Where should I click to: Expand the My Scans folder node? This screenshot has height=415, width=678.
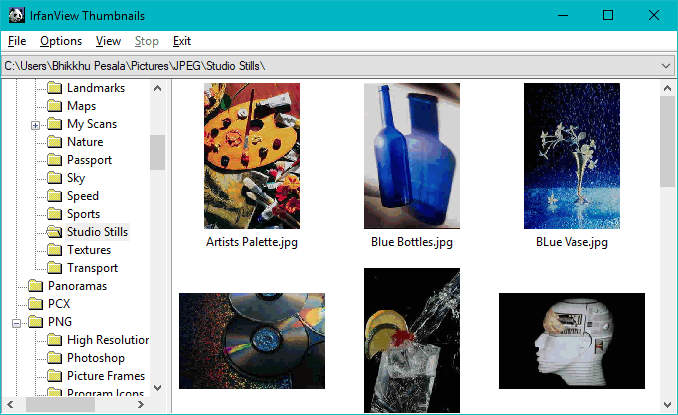(x=35, y=125)
